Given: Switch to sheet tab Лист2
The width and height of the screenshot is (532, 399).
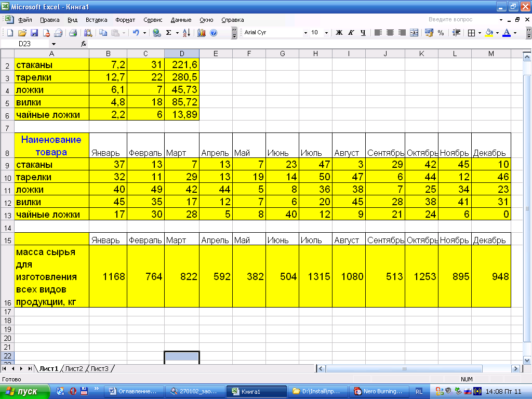Looking at the screenshot, I should (x=74, y=368).
